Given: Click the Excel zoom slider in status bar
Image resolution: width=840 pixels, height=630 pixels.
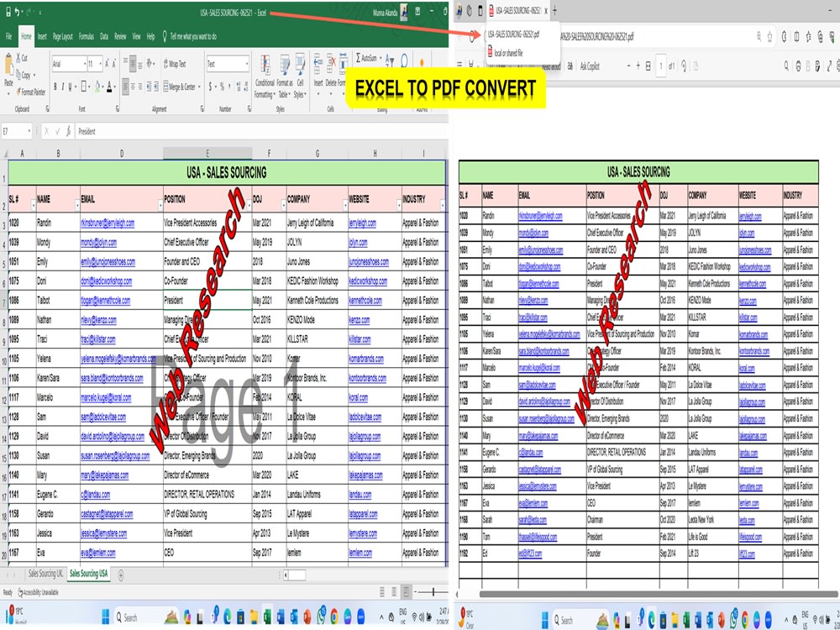Looking at the screenshot, I should coord(433,592).
